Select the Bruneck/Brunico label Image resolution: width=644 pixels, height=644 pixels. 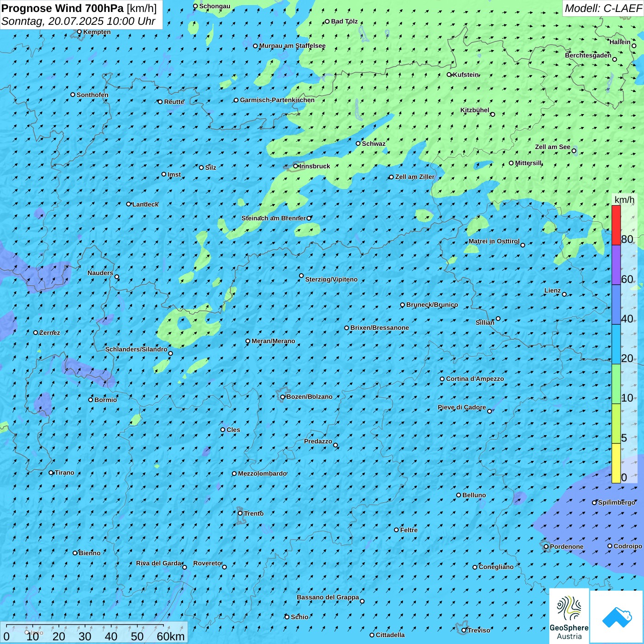click(x=432, y=305)
